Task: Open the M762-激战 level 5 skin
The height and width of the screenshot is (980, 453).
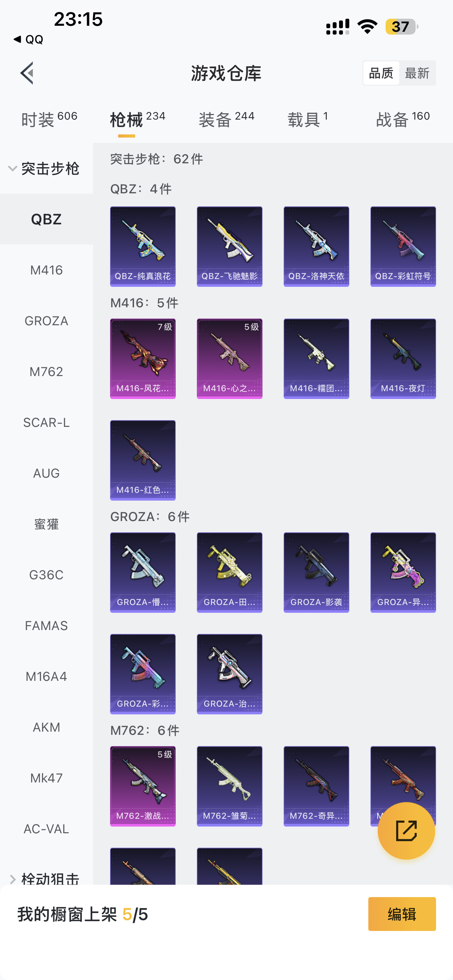Action: point(143,786)
